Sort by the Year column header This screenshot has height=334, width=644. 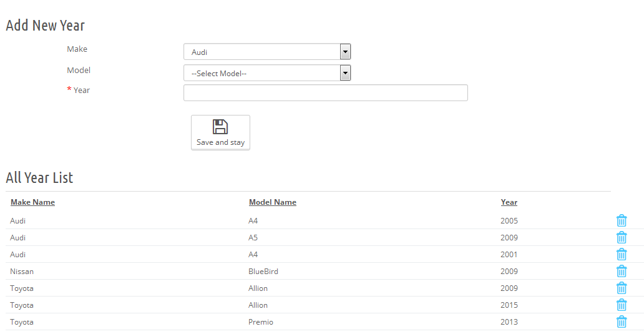click(509, 202)
